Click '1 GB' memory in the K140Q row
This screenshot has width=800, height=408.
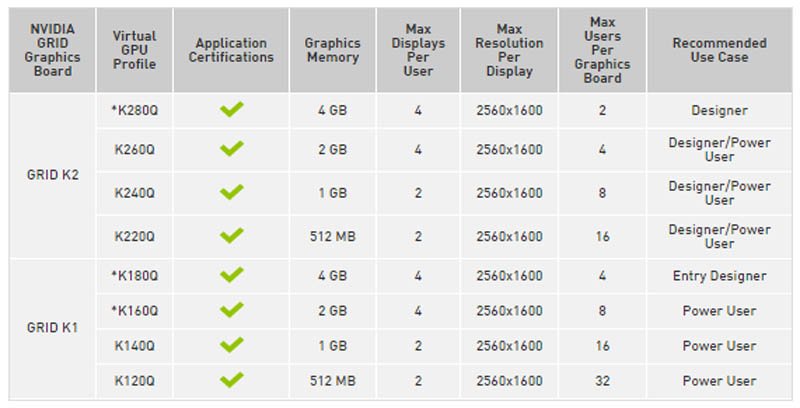pos(333,346)
